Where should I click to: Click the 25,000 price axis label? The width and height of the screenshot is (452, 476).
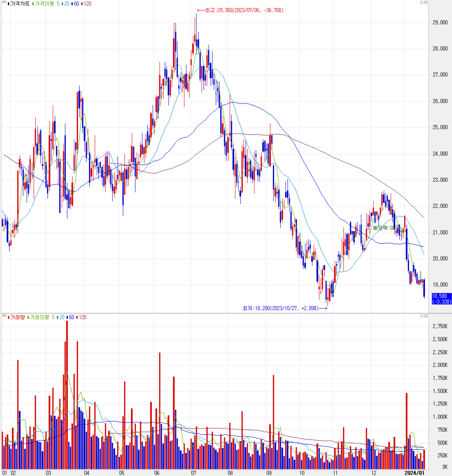point(440,127)
